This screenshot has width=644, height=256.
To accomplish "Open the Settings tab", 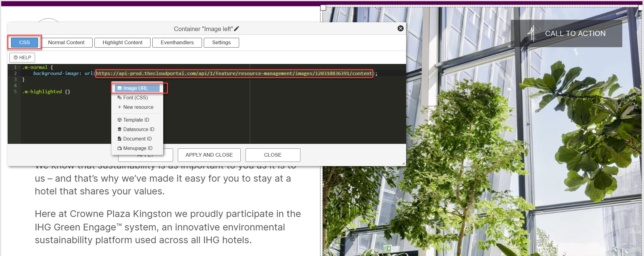I will [x=221, y=43].
